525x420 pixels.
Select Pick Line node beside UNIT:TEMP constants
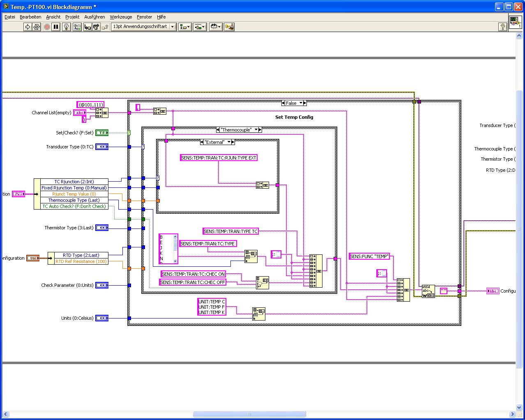[x=259, y=314]
